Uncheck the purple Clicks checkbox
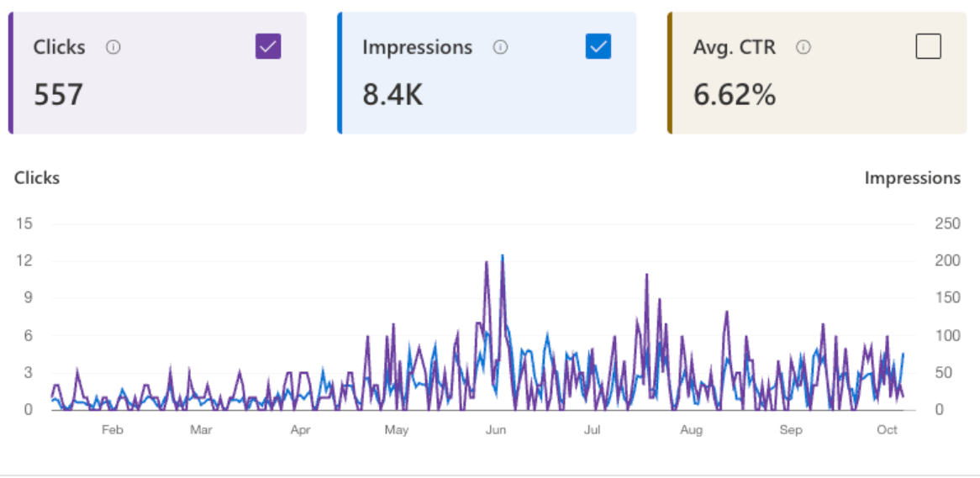This screenshot has height=478, width=980. (268, 47)
